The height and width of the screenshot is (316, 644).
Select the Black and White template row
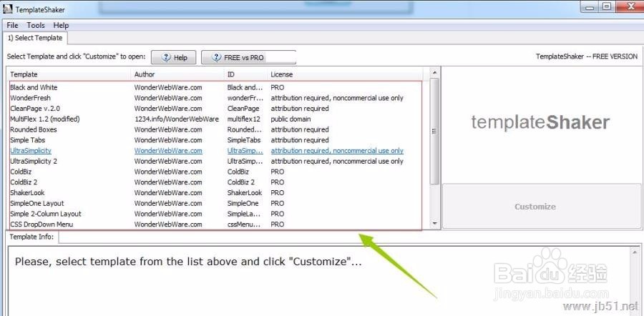coord(215,87)
